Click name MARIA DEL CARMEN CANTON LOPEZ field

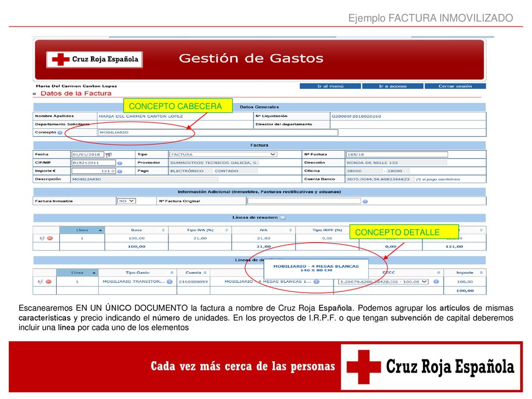pos(141,116)
